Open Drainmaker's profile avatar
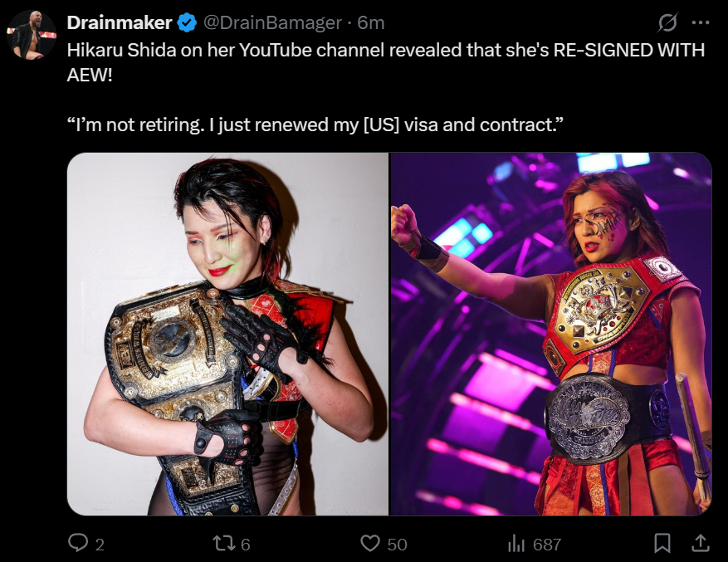The height and width of the screenshot is (562, 728). [x=32, y=34]
